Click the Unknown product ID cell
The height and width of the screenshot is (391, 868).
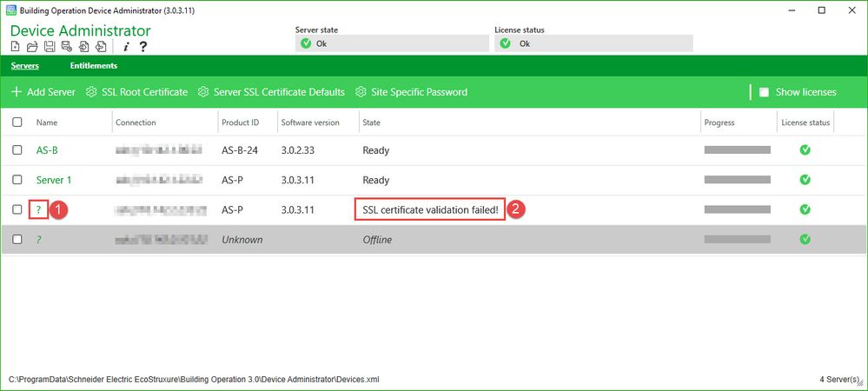[x=242, y=240]
